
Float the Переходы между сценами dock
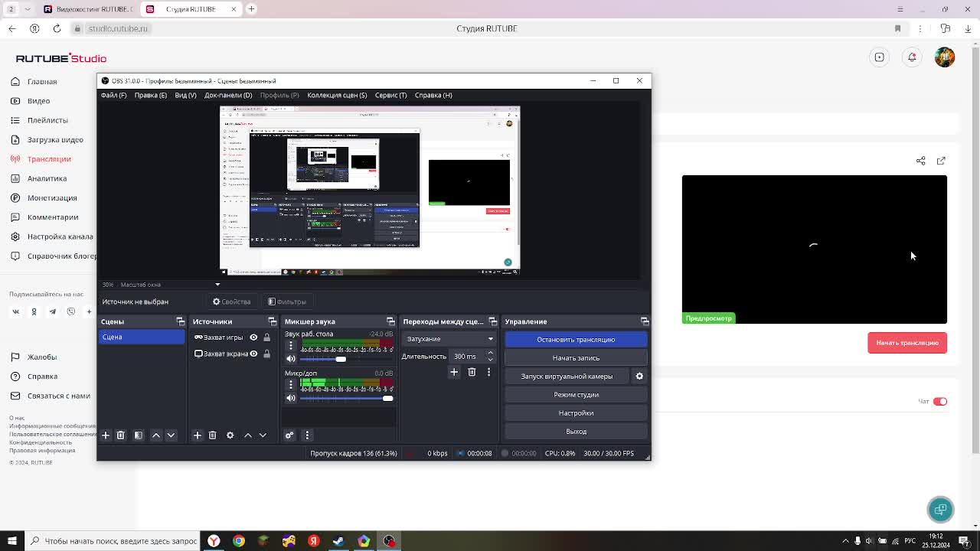pos(492,321)
